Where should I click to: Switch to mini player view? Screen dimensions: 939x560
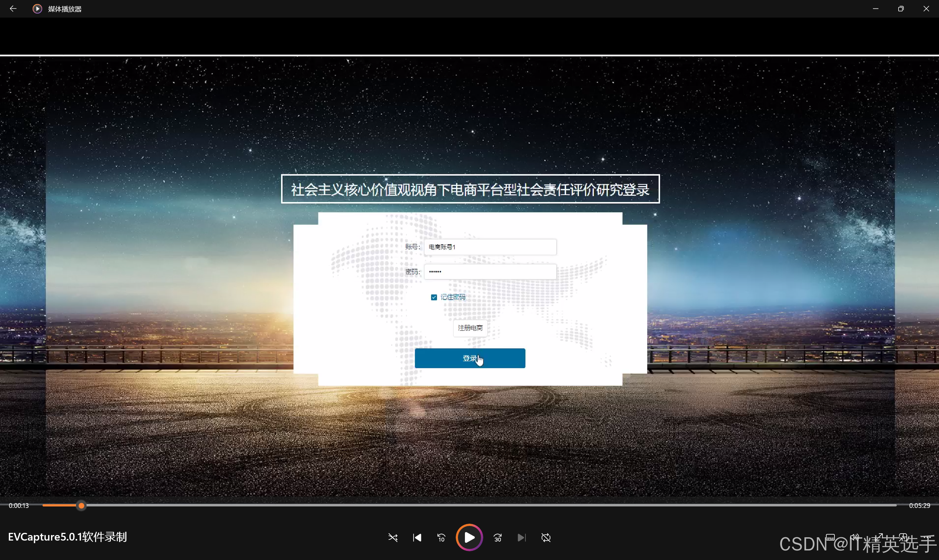pyautogui.click(x=903, y=537)
